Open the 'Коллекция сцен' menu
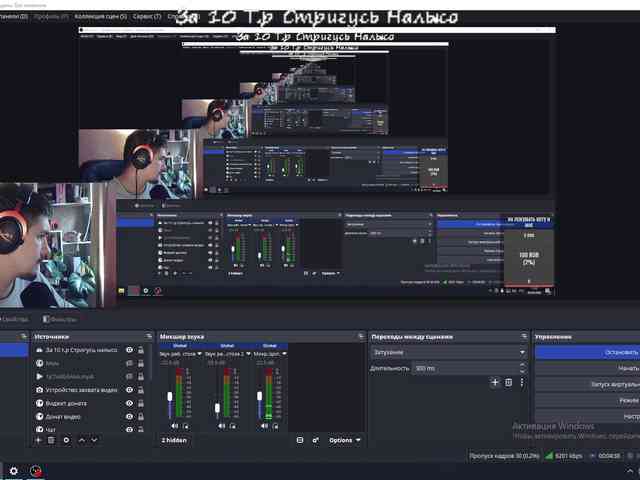 [x=102, y=17]
